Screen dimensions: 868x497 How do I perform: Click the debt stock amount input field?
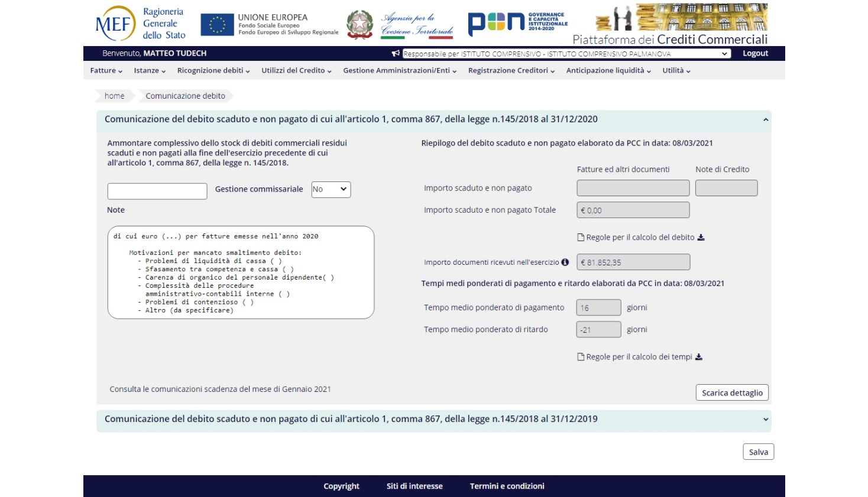pyautogui.click(x=157, y=191)
